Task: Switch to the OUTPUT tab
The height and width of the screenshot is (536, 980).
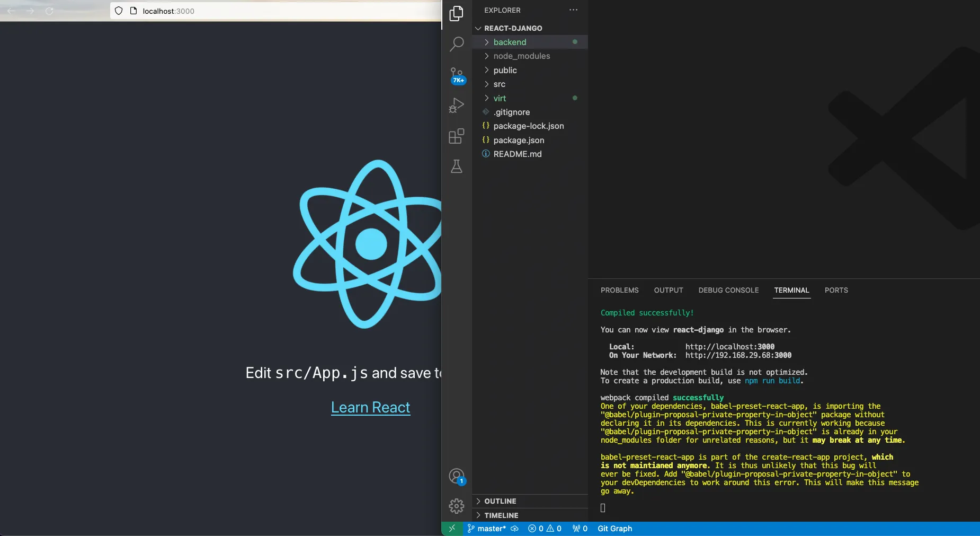Action: click(x=669, y=290)
